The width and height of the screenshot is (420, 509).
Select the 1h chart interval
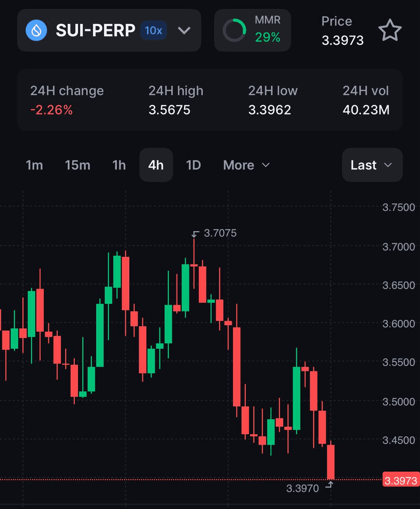119,165
